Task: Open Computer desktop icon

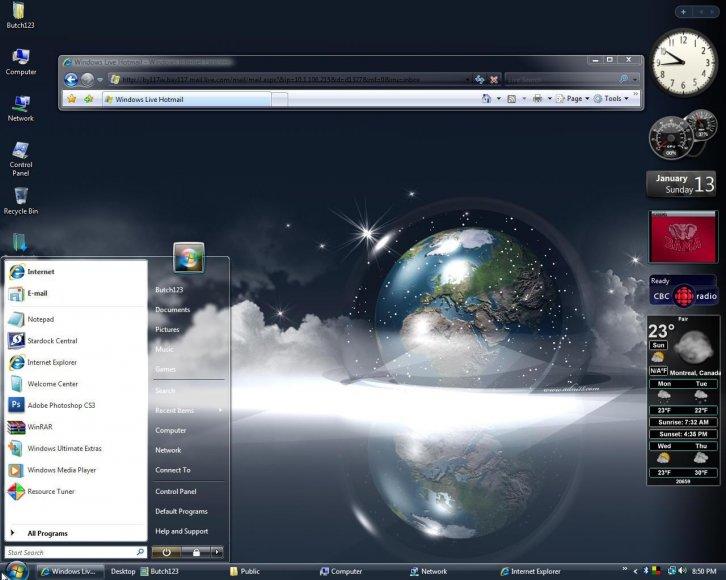Action: (20, 62)
